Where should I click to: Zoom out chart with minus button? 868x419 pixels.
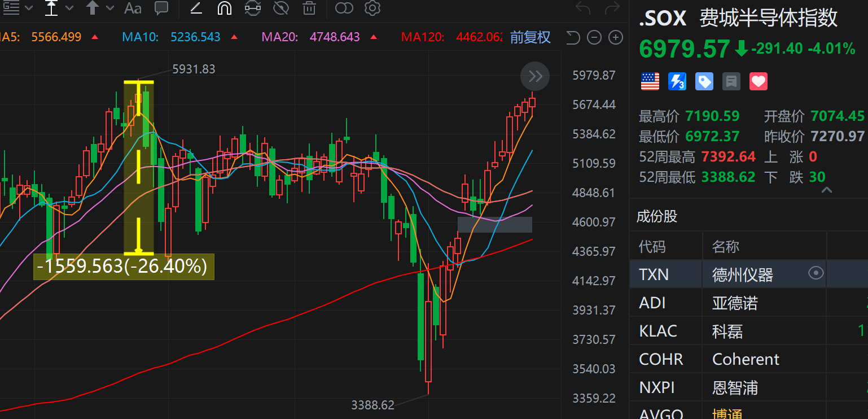coord(594,38)
